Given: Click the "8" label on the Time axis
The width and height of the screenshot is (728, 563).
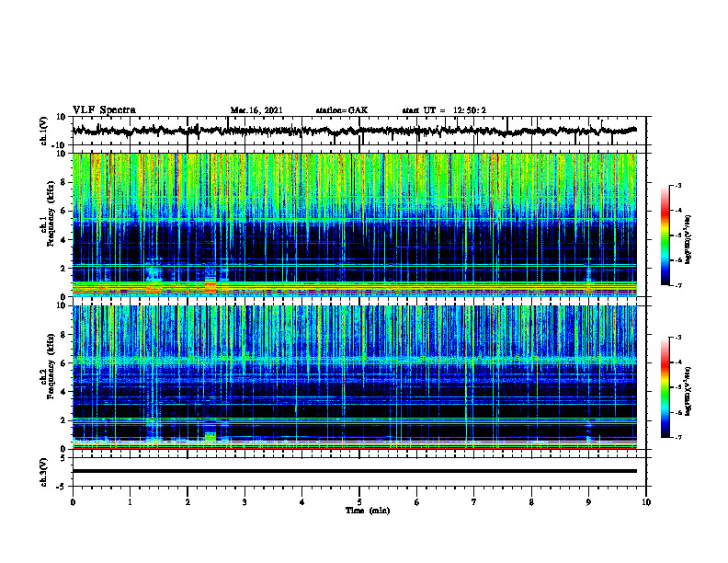Looking at the screenshot, I should pos(531,502).
